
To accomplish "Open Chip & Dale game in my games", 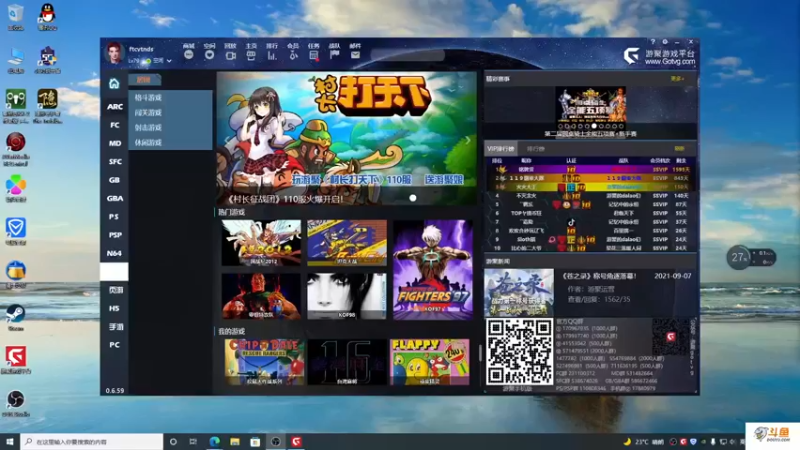I will pos(264,362).
